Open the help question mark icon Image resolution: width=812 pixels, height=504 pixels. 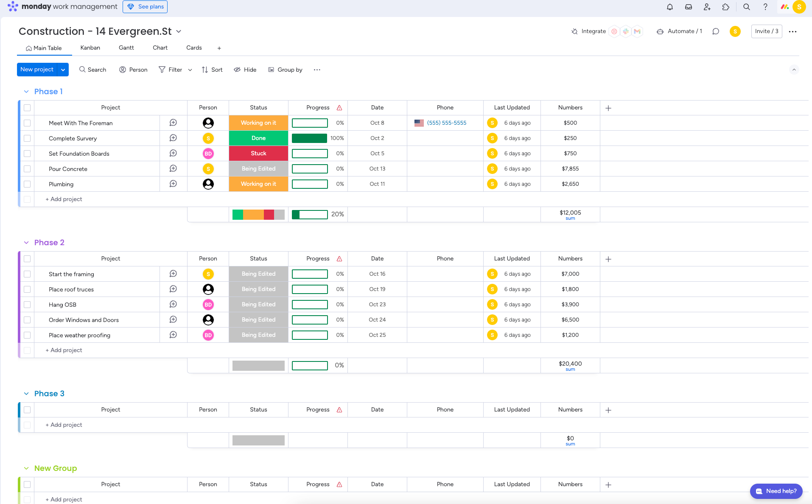pos(765,7)
